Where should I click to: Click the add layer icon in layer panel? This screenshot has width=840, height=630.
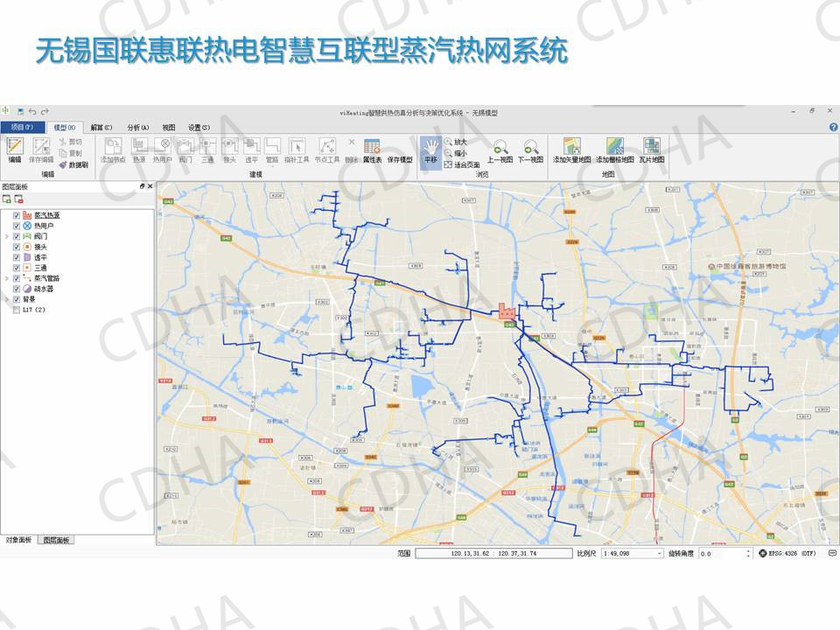(x=7, y=199)
